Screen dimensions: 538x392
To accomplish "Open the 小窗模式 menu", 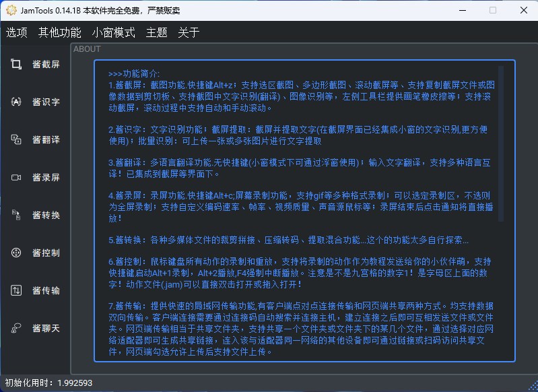I will tap(114, 32).
